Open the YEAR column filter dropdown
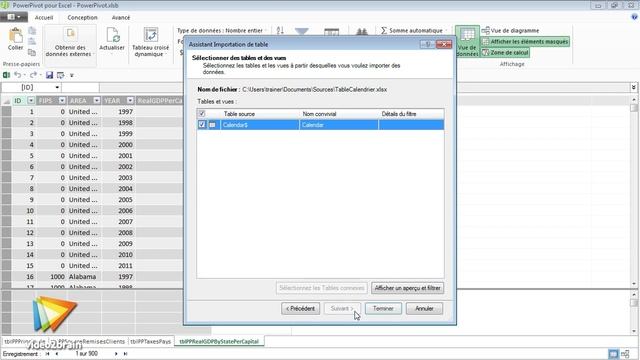The width and height of the screenshot is (640, 360). coord(130,100)
